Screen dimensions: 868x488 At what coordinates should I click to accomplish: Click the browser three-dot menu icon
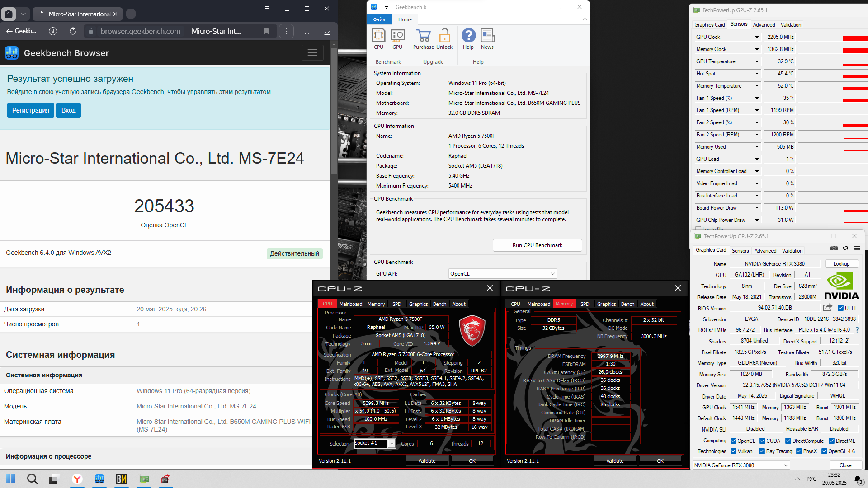[x=287, y=31]
